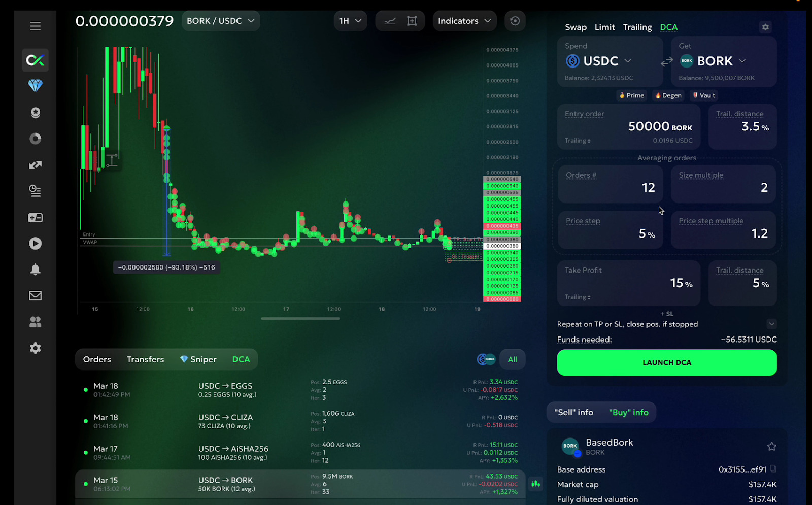Open the BORK / USDC pair dropdown
Image resolution: width=812 pixels, height=505 pixels.
pyautogui.click(x=221, y=21)
